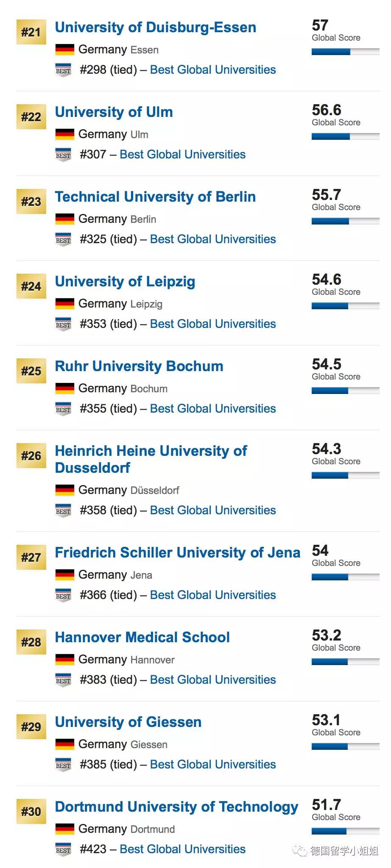This screenshot has height=868, width=391.
Task: Click Heinrich Heine University of Dusseldorf
Action: tap(151, 459)
